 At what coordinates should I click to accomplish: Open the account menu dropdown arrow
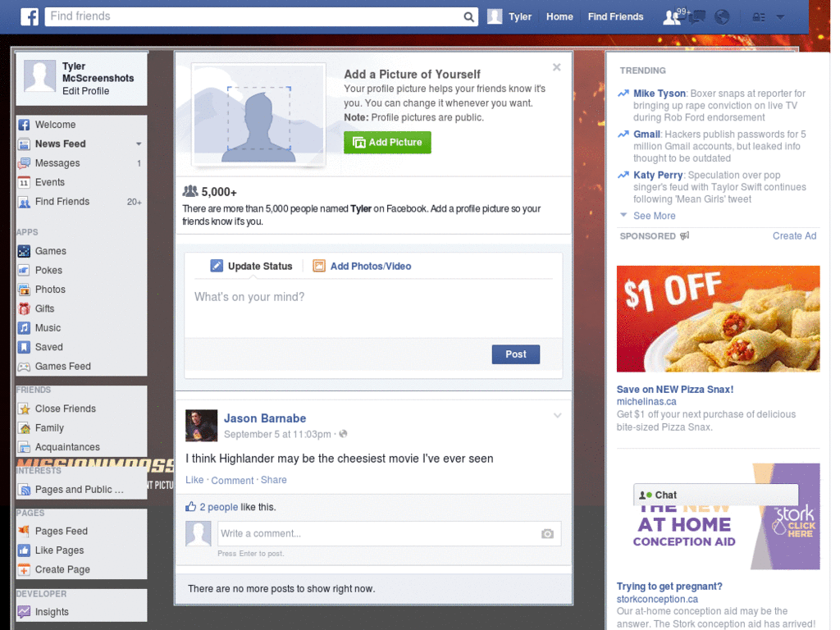pyautogui.click(x=781, y=17)
